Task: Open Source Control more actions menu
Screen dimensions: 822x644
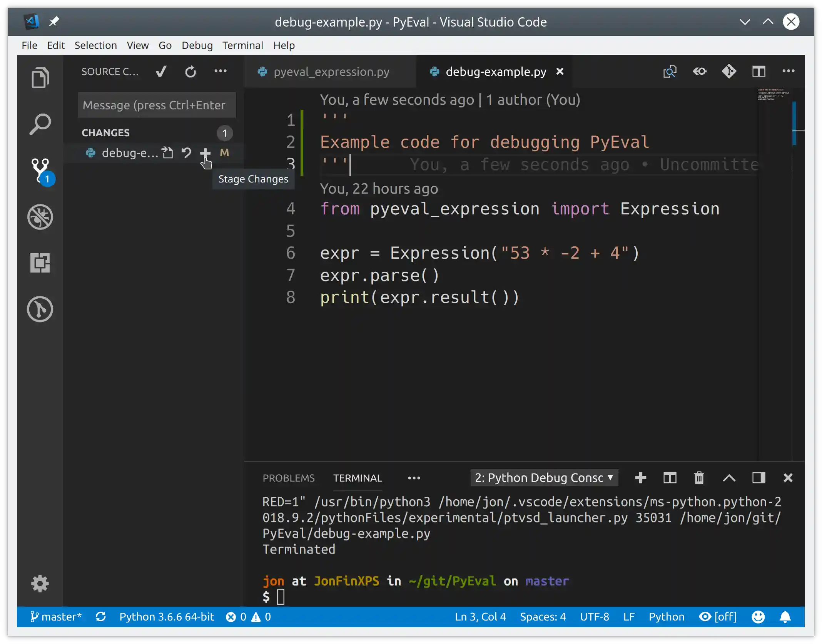Action: click(x=221, y=71)
